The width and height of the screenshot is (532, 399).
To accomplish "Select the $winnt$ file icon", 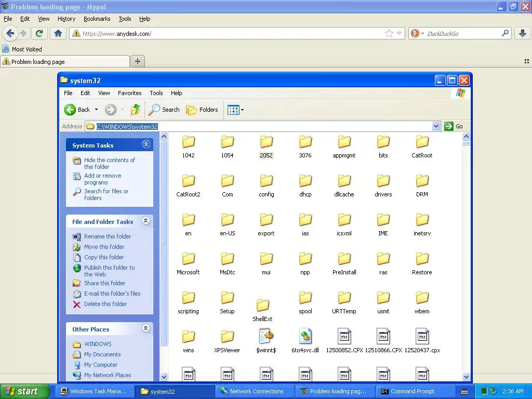I will 267,337.
